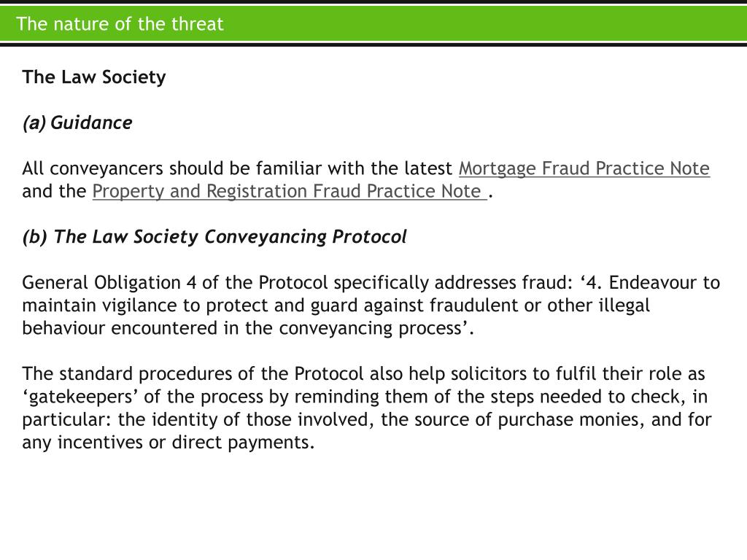
Task: Open the Mortgage Fraud Practice Note link
Action: (584, 168)
